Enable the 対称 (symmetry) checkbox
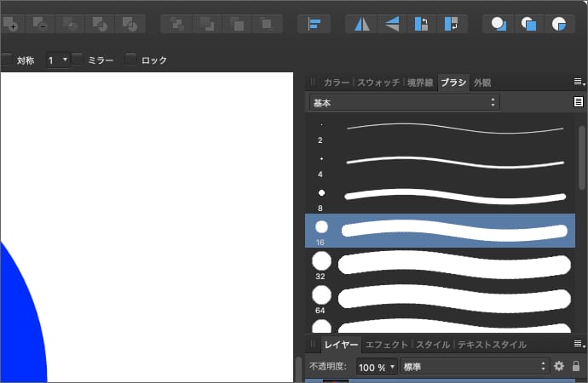The width and height of the screenshot is (588, 383). [x=7, y=60]
